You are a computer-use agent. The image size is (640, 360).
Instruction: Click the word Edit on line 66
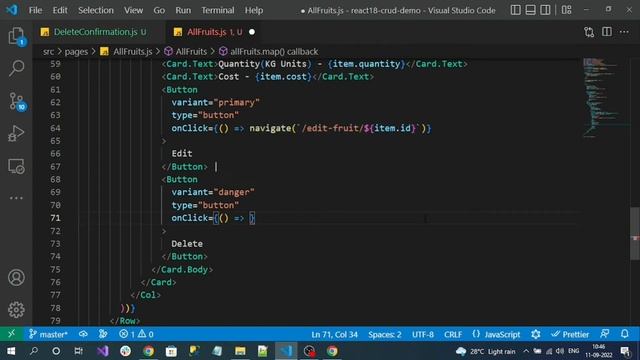tap(182, 153)
